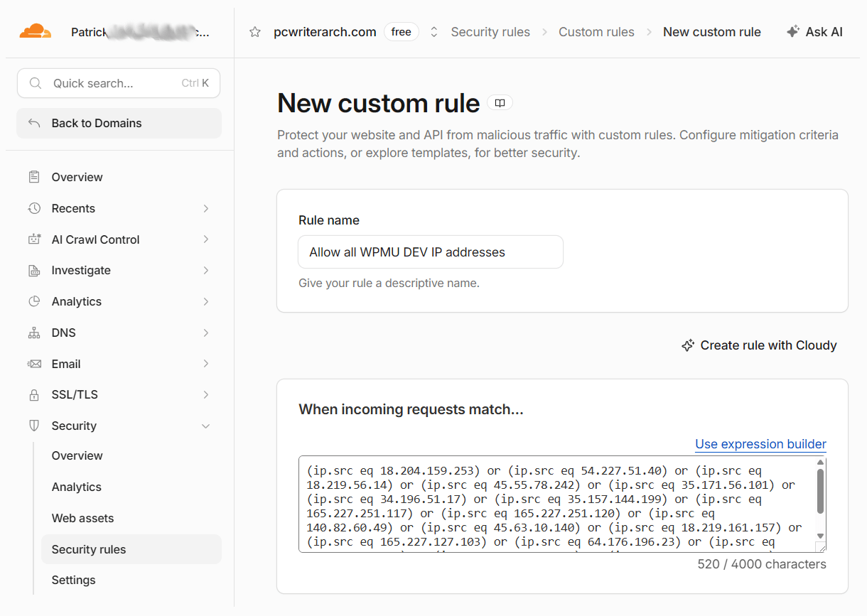This screenshot has height=616, width=867.
Task: Click the Back to Domains arrow icon
Action: pos(34,123)
